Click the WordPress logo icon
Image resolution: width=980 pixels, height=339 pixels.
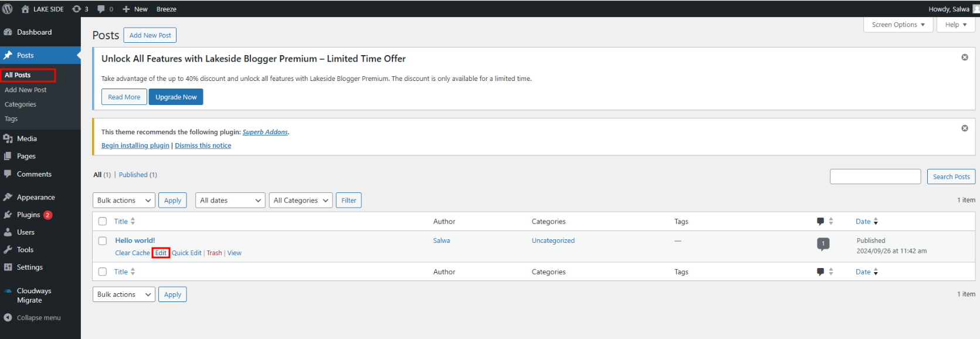(8, 9)
